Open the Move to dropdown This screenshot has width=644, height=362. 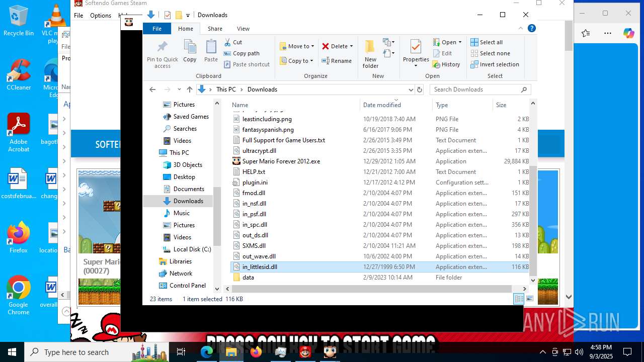click(x=297, y=46)
